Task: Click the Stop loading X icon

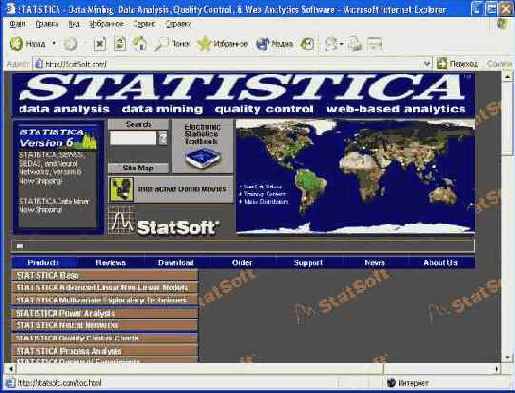Action: click(99, 44)
